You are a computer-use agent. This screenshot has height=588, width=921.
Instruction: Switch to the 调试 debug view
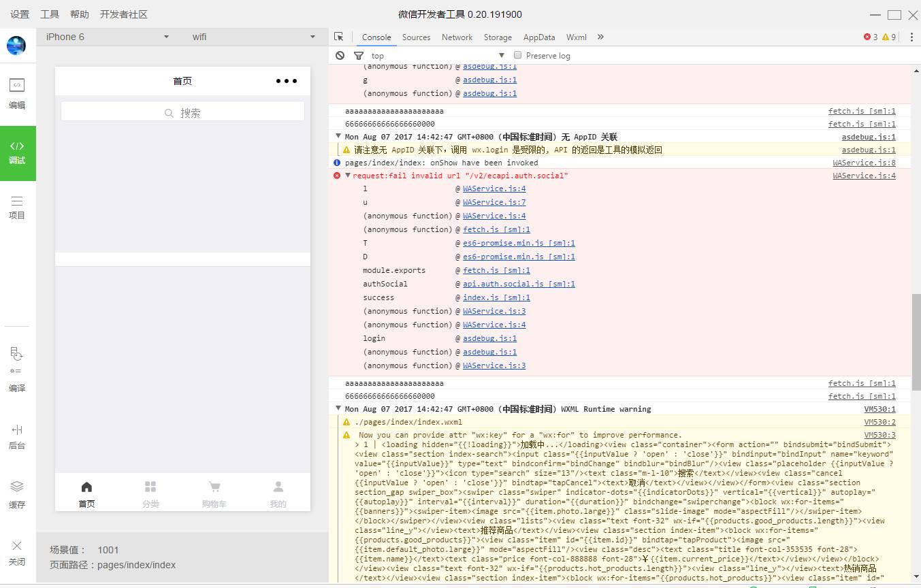pyautogui.click(x=18, y=153)
